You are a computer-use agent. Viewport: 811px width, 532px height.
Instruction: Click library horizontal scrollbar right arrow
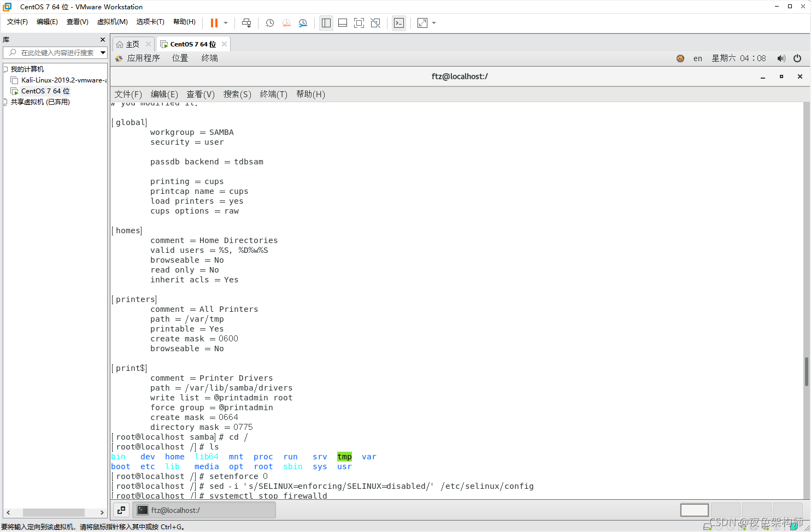102,512
